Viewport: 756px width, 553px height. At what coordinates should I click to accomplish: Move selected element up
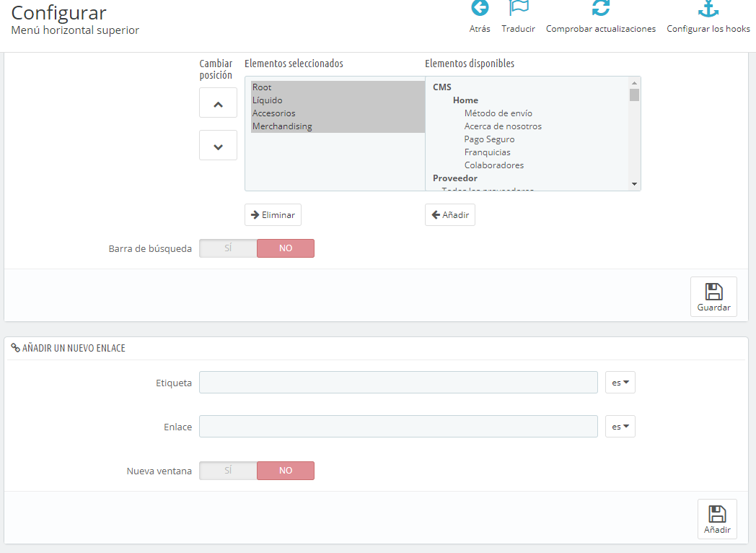pyautogui.click(x=218, y=103)
